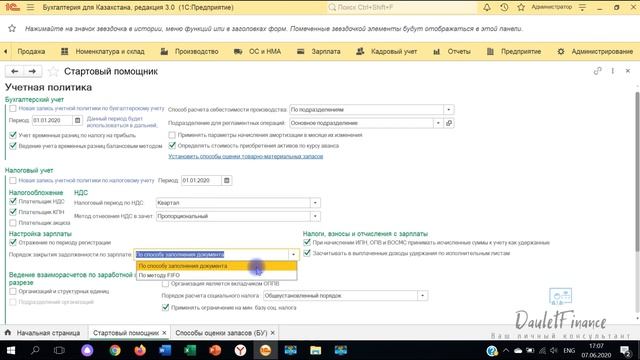Toggle Плательщик КПН checkbox

pos(13,212)
